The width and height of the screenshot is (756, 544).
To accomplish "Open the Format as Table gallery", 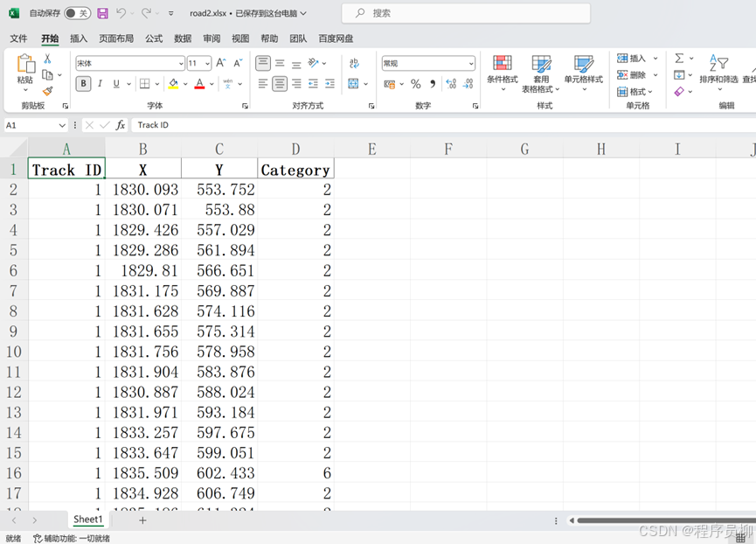I will [x=541, y=73].
